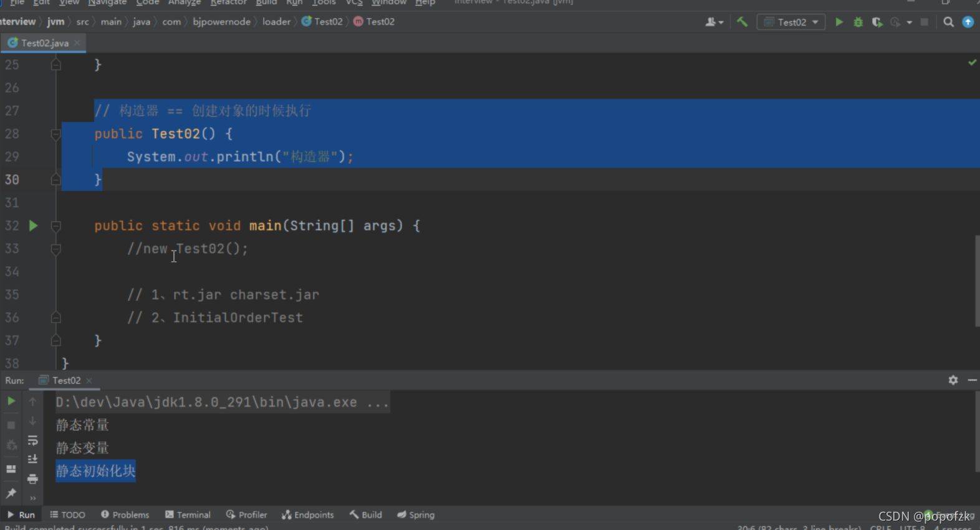Click console output '静态常量'
This screenshot has width=980, height=530.
point(82,425)
